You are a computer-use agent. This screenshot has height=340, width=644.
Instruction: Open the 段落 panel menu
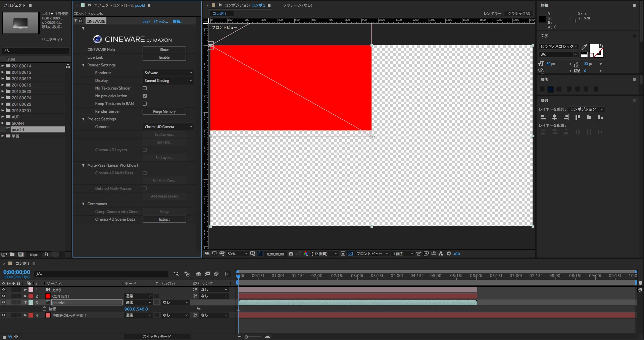pyautogui.click(x=634, y=79)
